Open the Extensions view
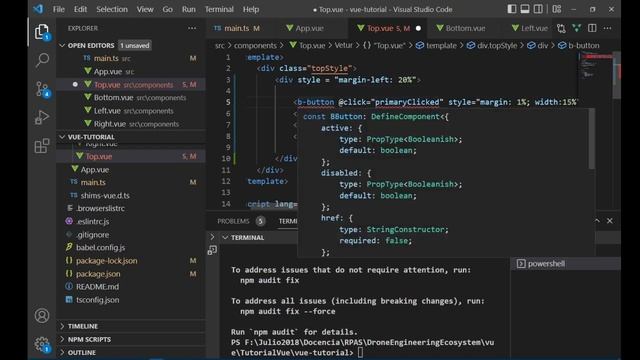Image resolution: width=640 pixels, height=360 pixels. pyautogui.click(x=42, y=146)
